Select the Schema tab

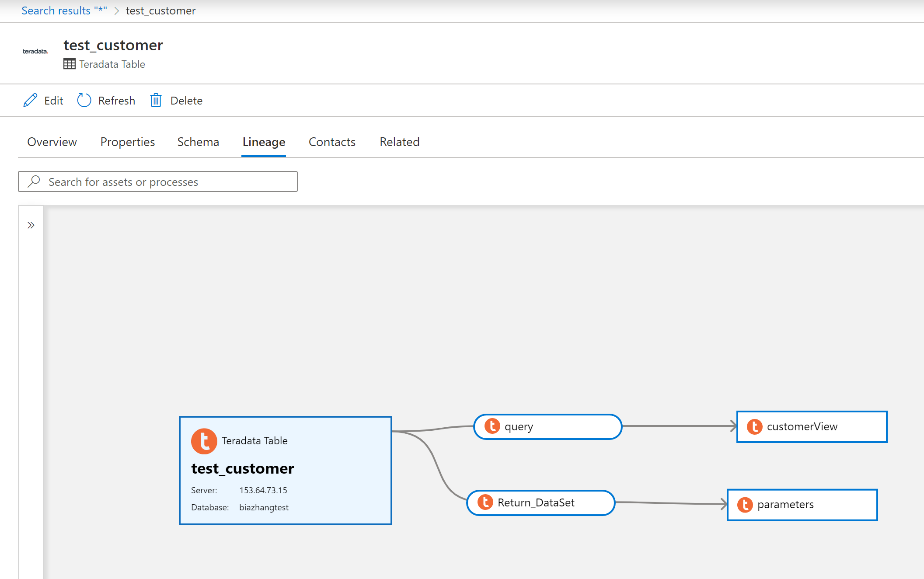(197, 141)
